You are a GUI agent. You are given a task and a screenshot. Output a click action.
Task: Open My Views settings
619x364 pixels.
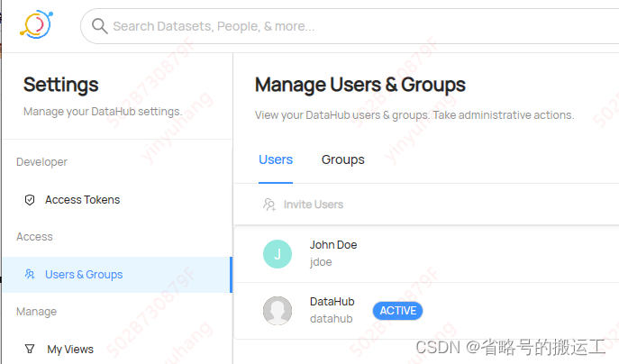click(70, 349)
